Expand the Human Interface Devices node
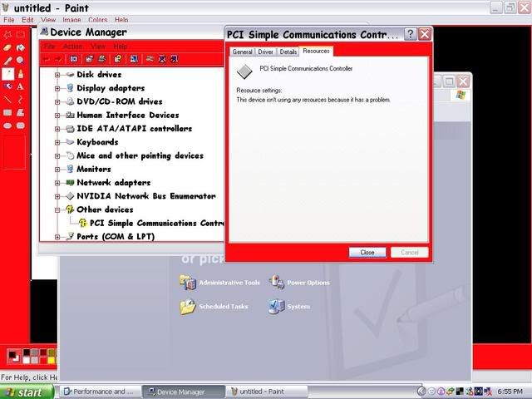The image size is (532, 399). tap(57, 116)
